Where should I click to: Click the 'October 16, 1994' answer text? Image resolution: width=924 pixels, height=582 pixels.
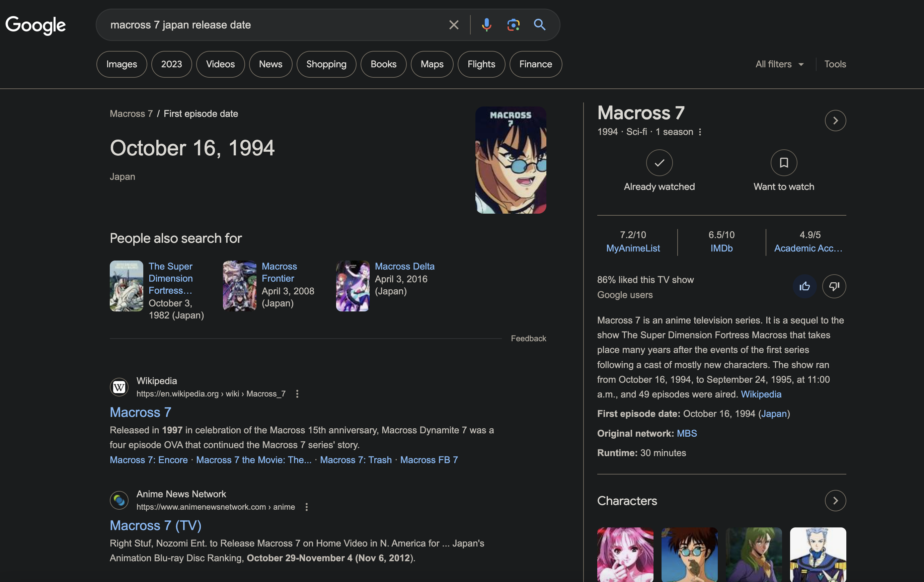[x=192, y=148]
